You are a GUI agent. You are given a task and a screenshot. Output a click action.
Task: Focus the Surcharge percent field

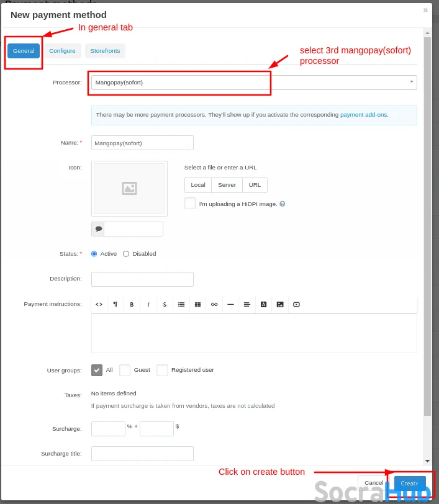tap(108, 429)
